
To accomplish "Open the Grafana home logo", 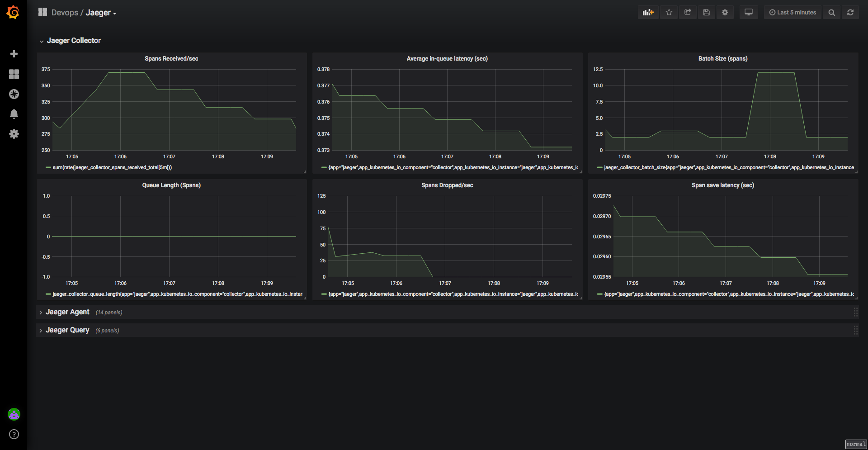I will click(13, 13).
